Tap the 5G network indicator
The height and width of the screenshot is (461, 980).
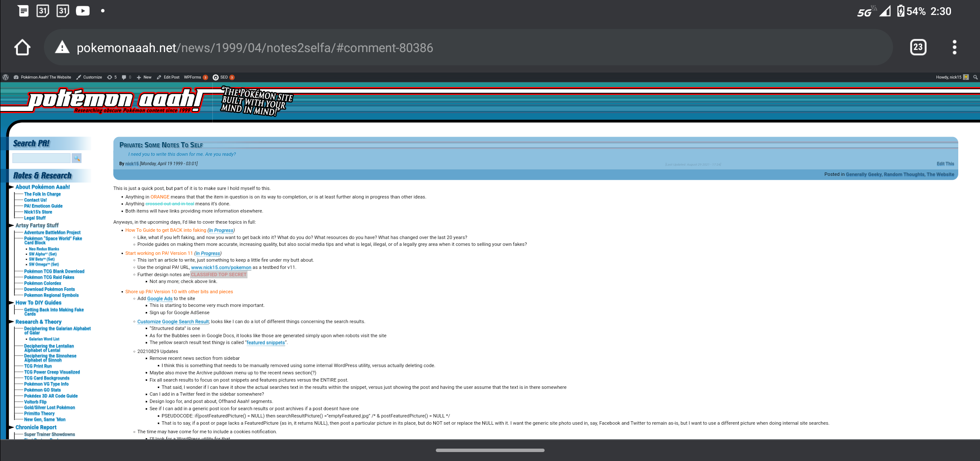click(867, 12)
